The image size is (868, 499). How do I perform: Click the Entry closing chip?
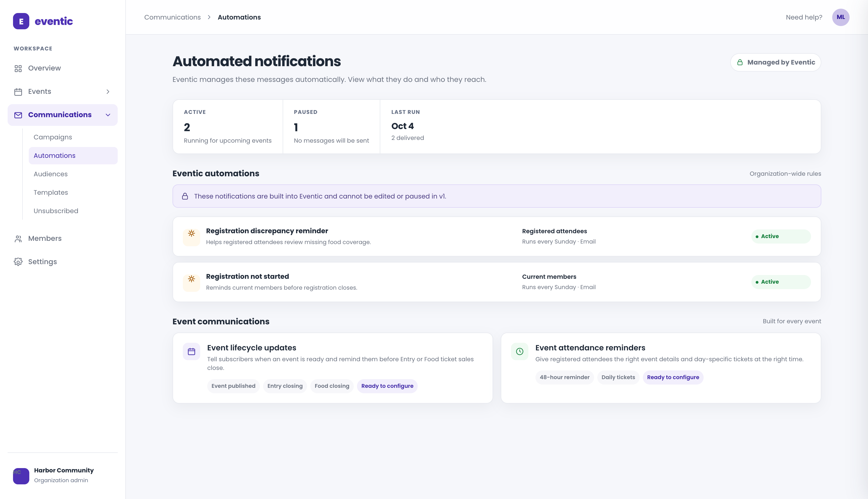point(285,386)
